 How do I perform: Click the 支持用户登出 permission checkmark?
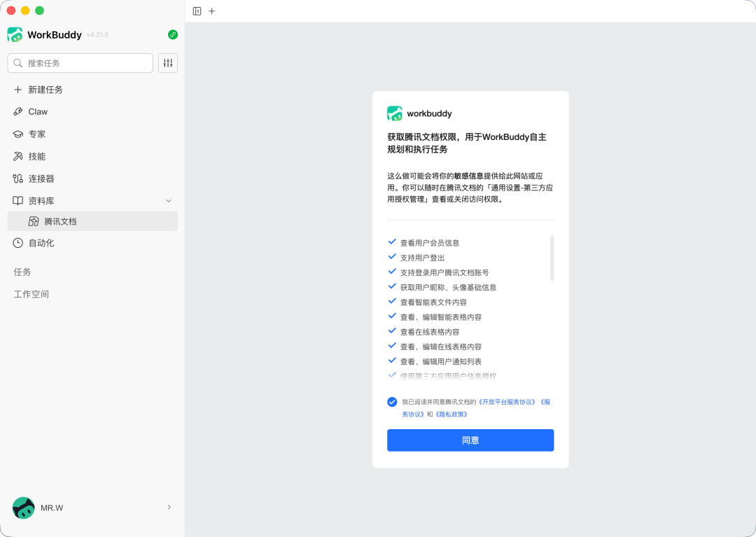[392, 257]
